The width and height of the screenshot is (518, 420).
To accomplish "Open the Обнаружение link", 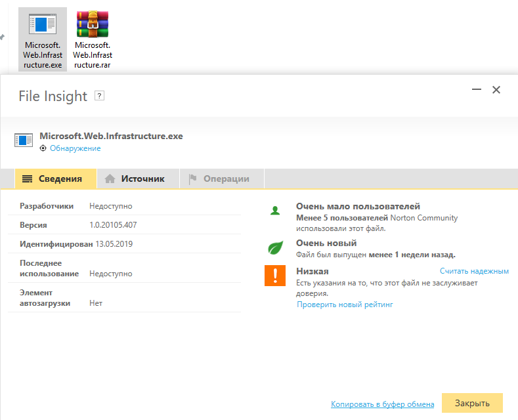I will pos(76,148).
